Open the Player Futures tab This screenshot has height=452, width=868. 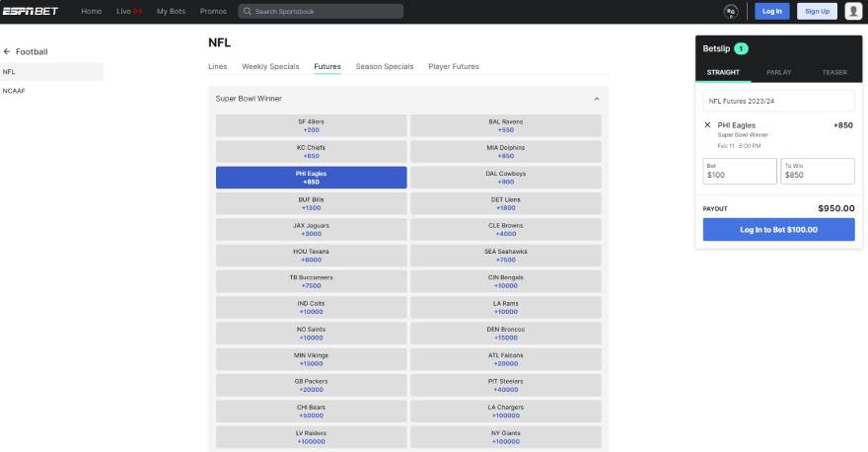click(x=454, y=66)
